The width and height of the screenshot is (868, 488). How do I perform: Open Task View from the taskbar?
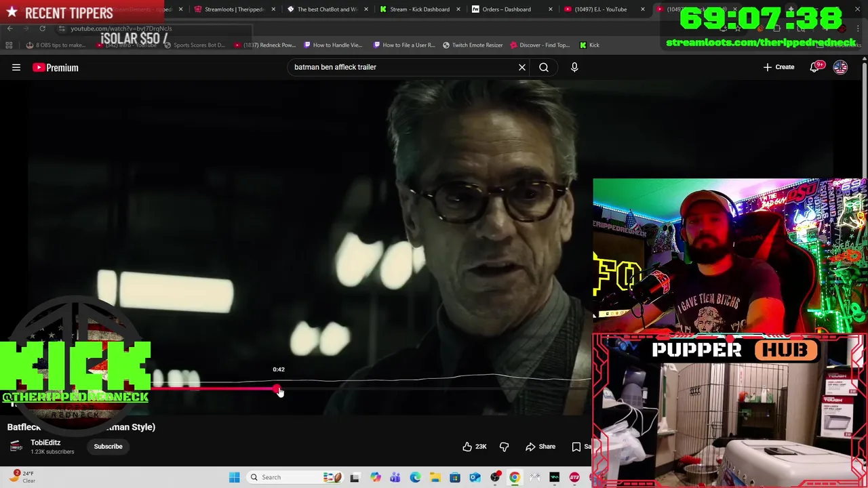click(x=355, y=477)
